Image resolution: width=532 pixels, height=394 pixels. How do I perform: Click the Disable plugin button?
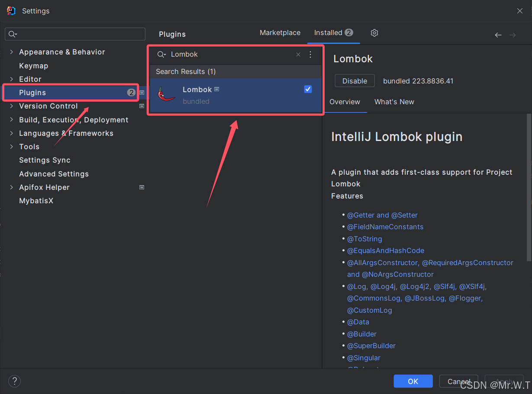[355, 81]
